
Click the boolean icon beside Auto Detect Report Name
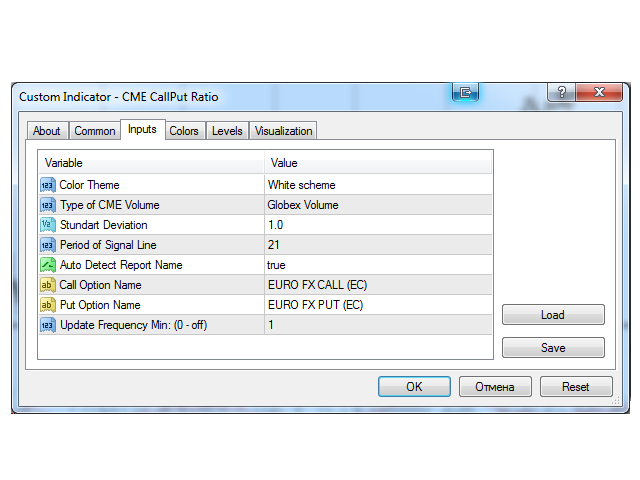pyautogui.click(x=48, y=265)
